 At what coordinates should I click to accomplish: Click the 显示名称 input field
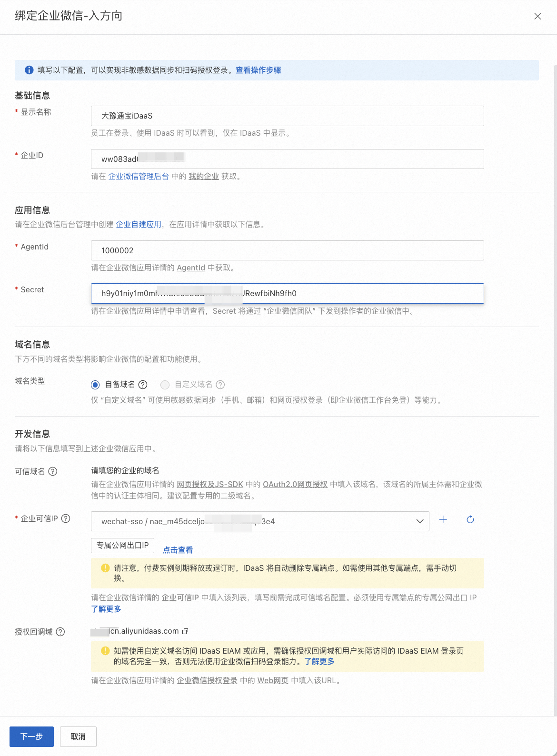287,116
